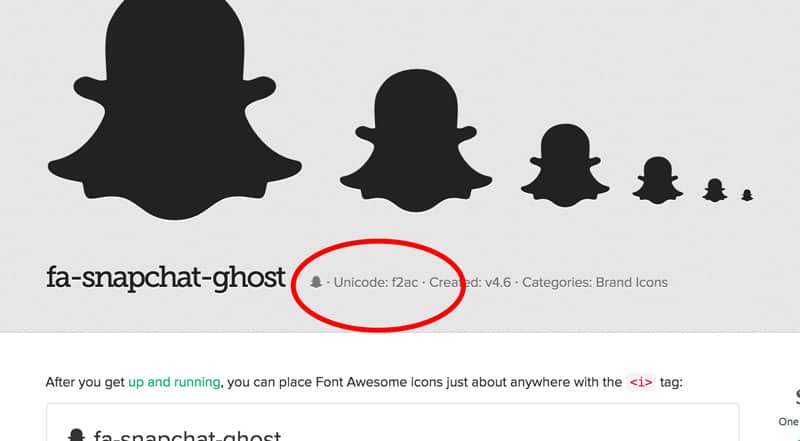This screenshot has height=441, width=800.
Task: Click the second-largest Snapchat ghost icon
Action: (416, 140)
